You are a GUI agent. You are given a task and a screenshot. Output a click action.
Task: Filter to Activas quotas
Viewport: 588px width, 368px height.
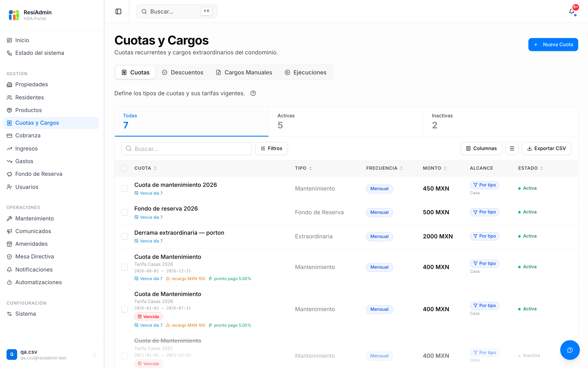[346, 121]
